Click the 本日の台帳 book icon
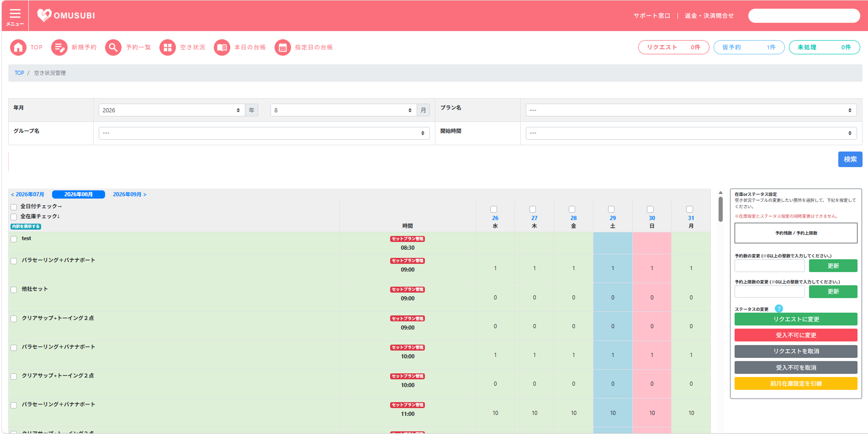This screenshot has height=435, width=868. point(222,47)
